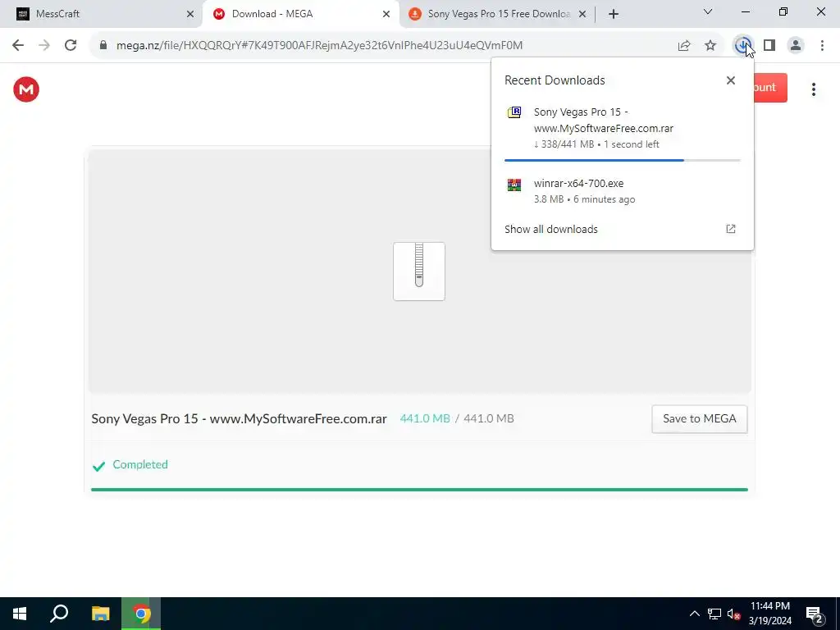Click the Chrome taskbar icon
Image resolution: width=840 pixels, height=630 pixels.
pyautogui.click(x=141, y=614)
